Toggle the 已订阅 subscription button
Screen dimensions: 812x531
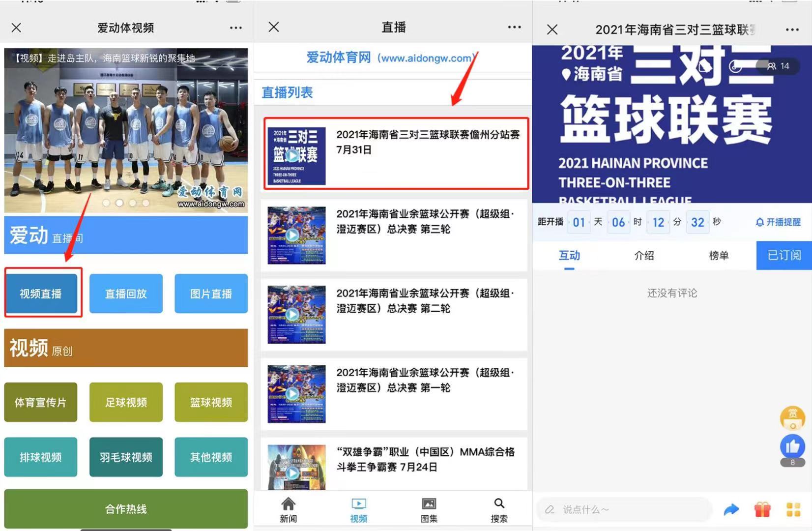[x=784, y=255]
